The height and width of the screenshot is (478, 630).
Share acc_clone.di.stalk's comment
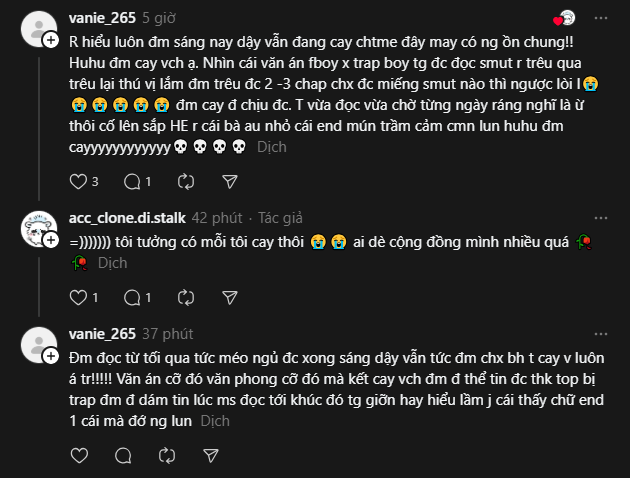229,297
